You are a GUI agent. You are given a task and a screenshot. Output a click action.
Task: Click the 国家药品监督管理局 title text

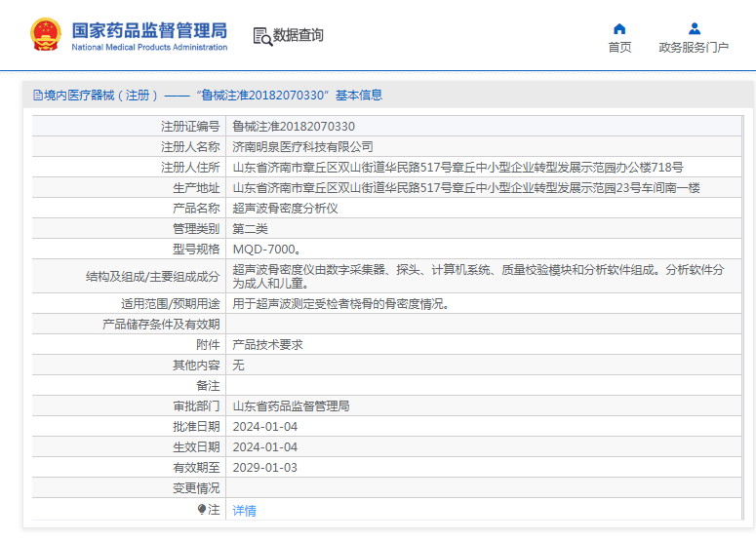(x=149, y=28)
